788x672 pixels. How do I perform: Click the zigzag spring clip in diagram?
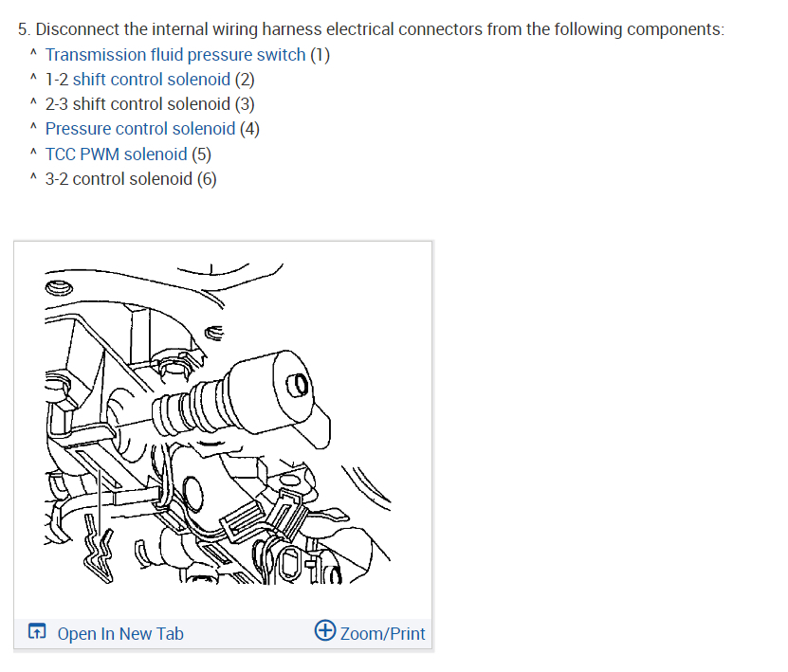[98, 548]
